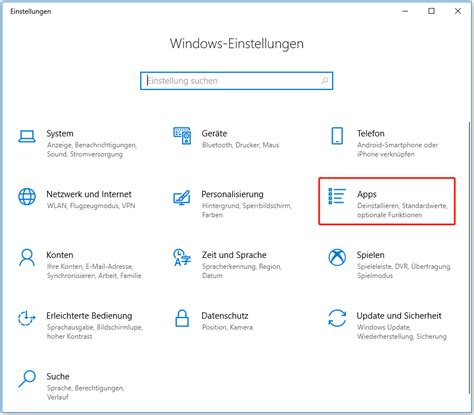Open the System laptop icon
The height and width of the screenshot is (415, 474).
tap(27, 136)
